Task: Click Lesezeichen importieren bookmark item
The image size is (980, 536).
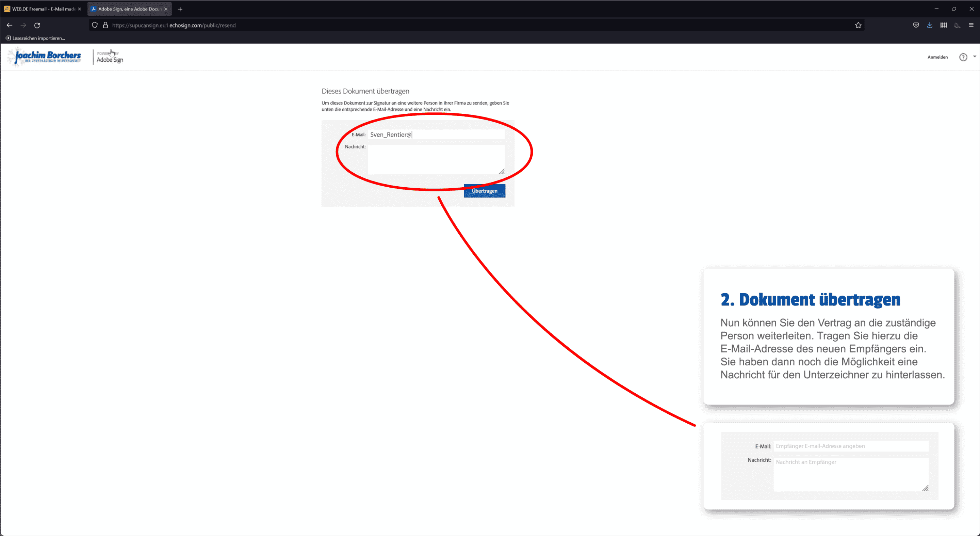Action: click(35, 38)
